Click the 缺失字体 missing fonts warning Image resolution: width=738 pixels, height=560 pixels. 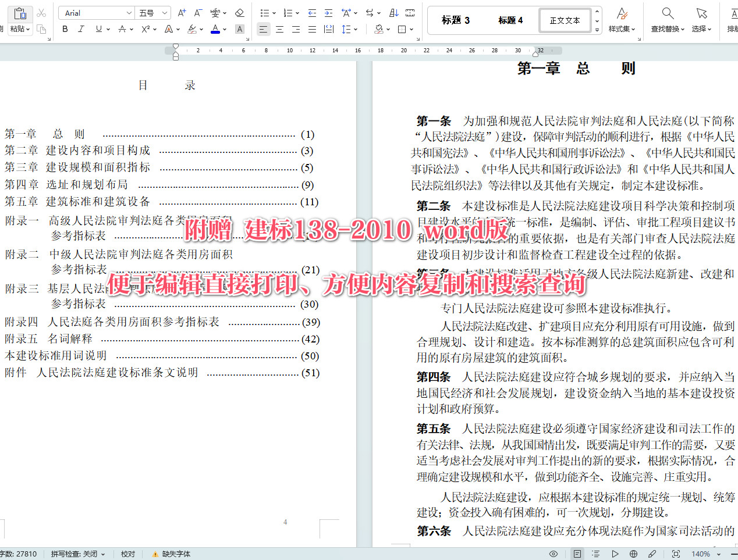(x=172, y=554)
